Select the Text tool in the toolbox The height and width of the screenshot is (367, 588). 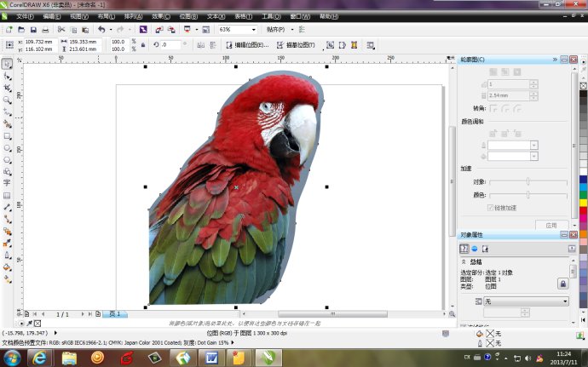7,182
